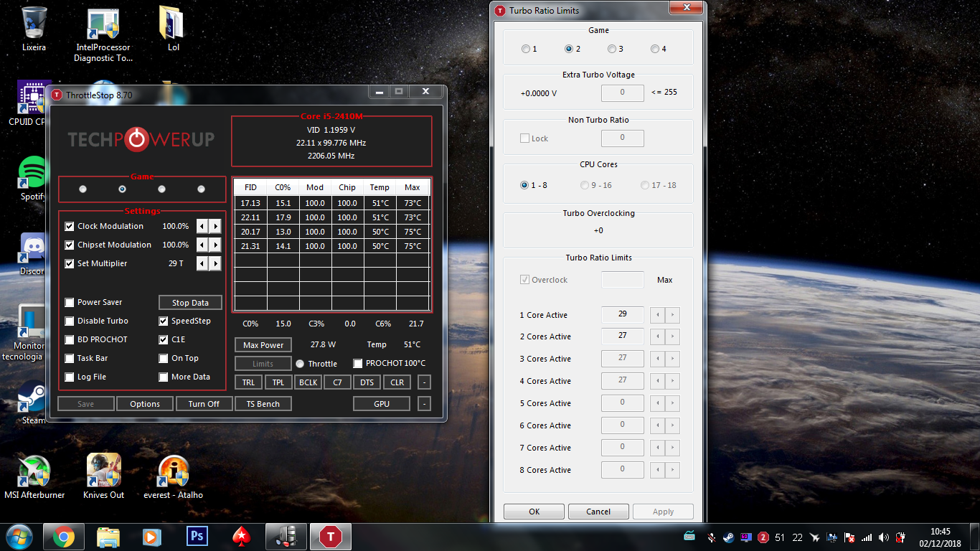
Task: Click OK in Turbo Ratio Limits dialog
Action: coord(534,512)
